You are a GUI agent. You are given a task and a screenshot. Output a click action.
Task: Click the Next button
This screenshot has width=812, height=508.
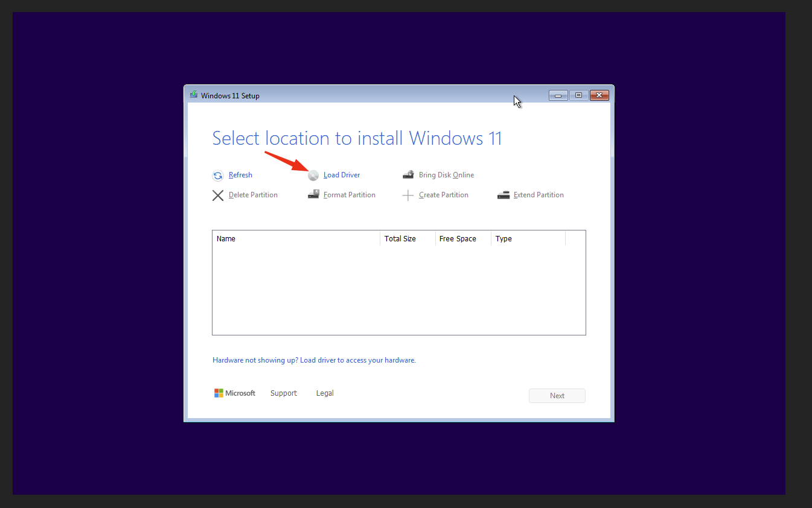[557, 395]
